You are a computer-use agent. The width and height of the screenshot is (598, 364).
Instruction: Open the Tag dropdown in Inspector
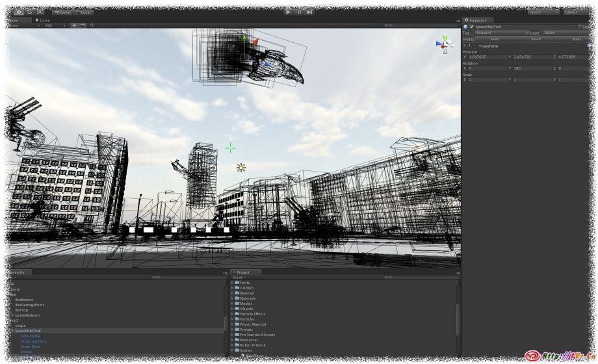click(500, 32)
